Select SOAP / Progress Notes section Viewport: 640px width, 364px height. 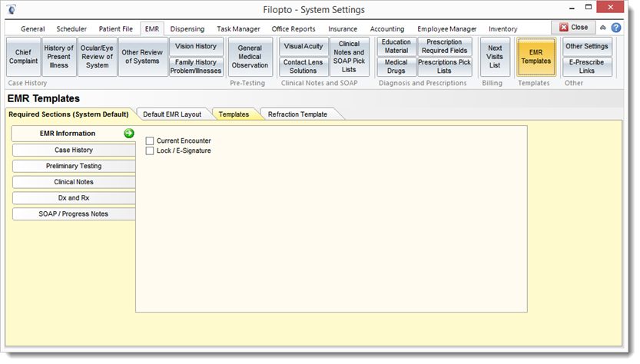pos(74,213)
